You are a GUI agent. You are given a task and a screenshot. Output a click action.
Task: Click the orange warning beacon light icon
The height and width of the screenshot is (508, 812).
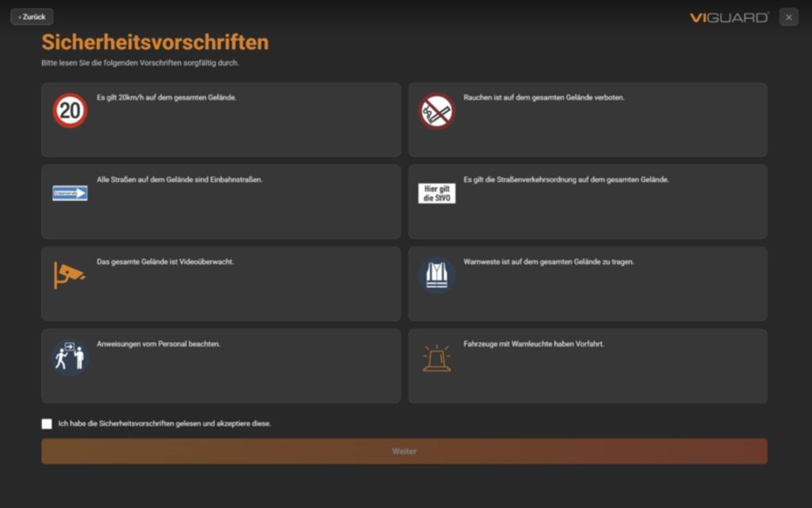point(437,358)
